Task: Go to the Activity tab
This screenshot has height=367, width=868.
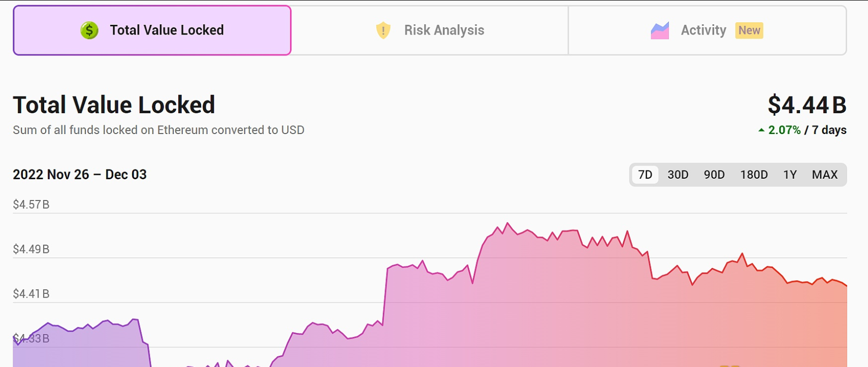Action: tap(703, 30)
